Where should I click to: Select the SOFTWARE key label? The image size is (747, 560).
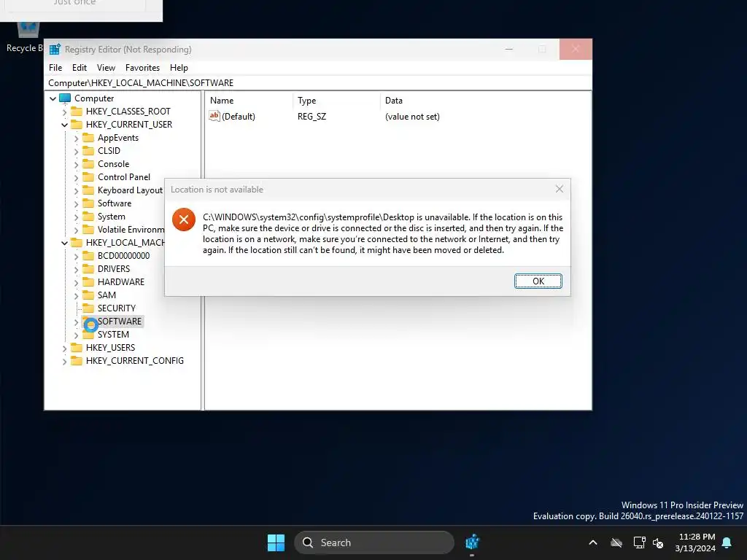120,322
